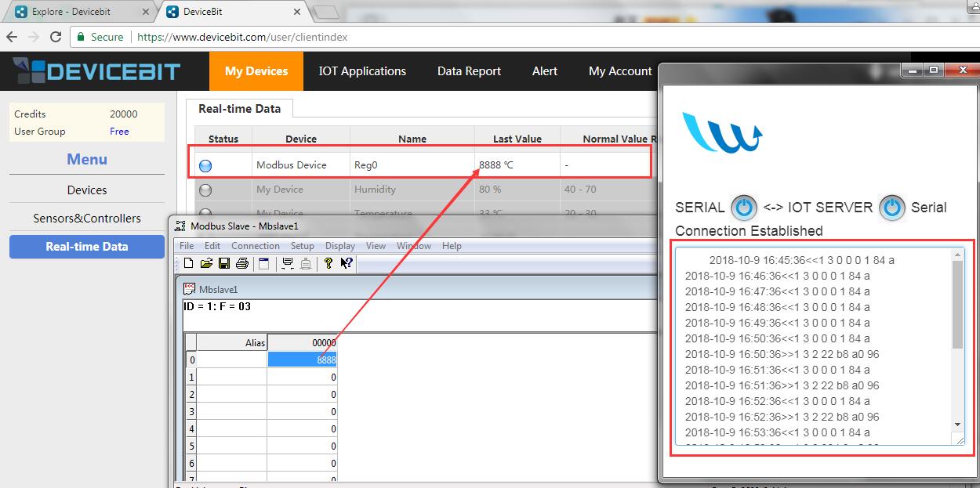Viewport: 980px width, 488px height.
Task: Toggle the IOT SERVER power button
Action: pos(891,208)
